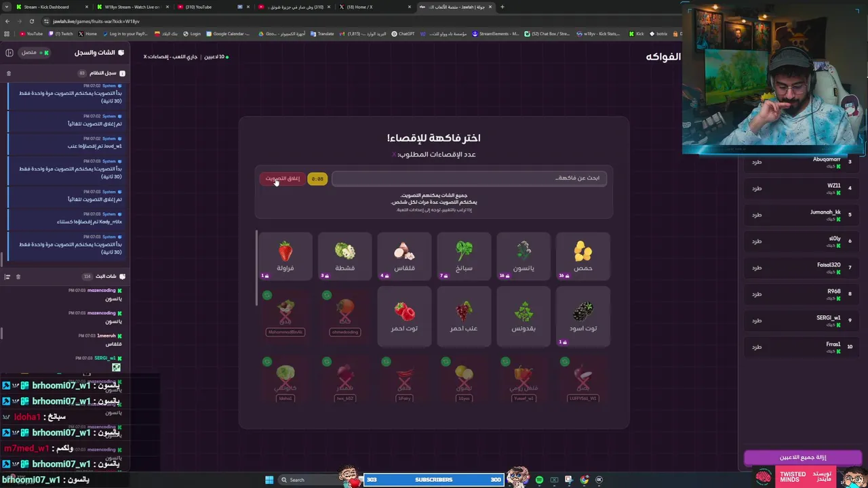Select the raspberry (توت احمر) card

(404, 317)
